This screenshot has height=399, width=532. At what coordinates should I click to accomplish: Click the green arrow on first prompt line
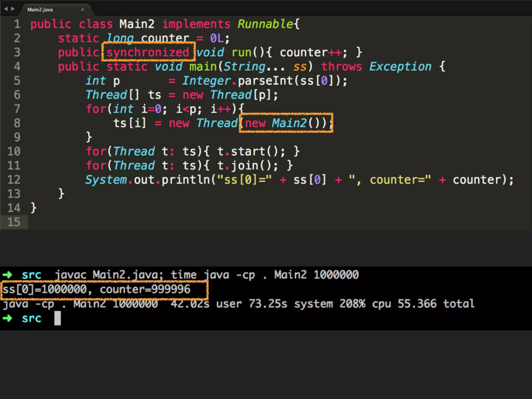coord(7,275)
